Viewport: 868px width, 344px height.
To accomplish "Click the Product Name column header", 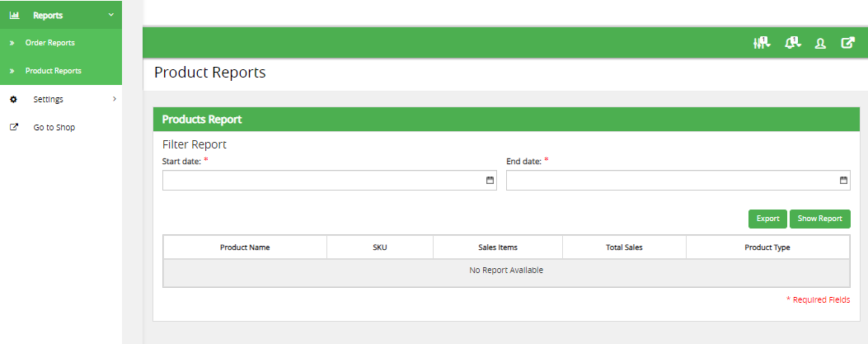I will 245,247.
